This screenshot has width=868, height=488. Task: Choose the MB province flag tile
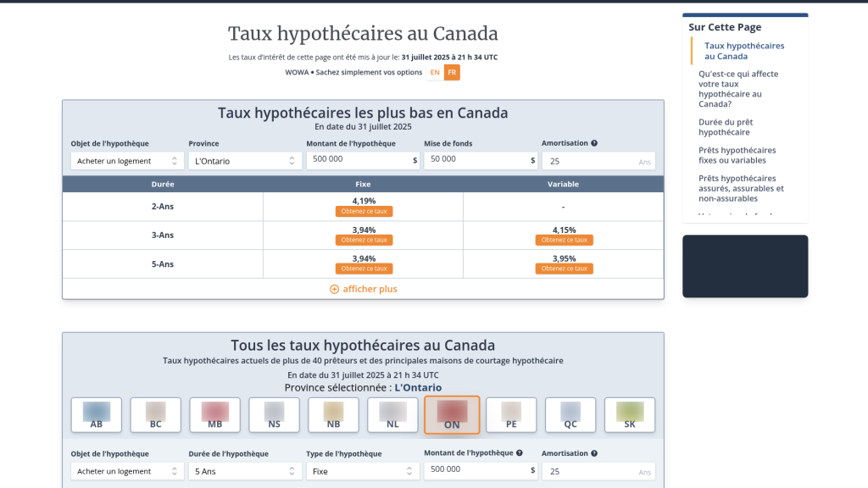point(214,415)
